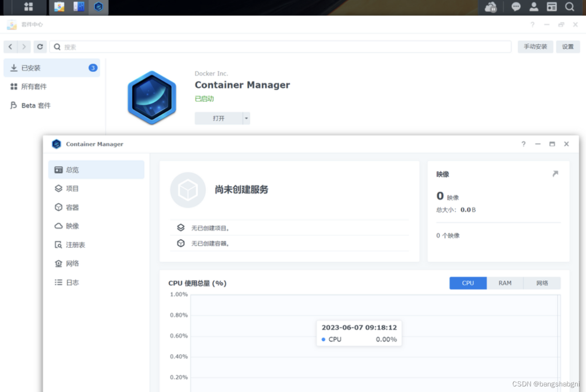Switch the chart to the 网络 tab

542,283
